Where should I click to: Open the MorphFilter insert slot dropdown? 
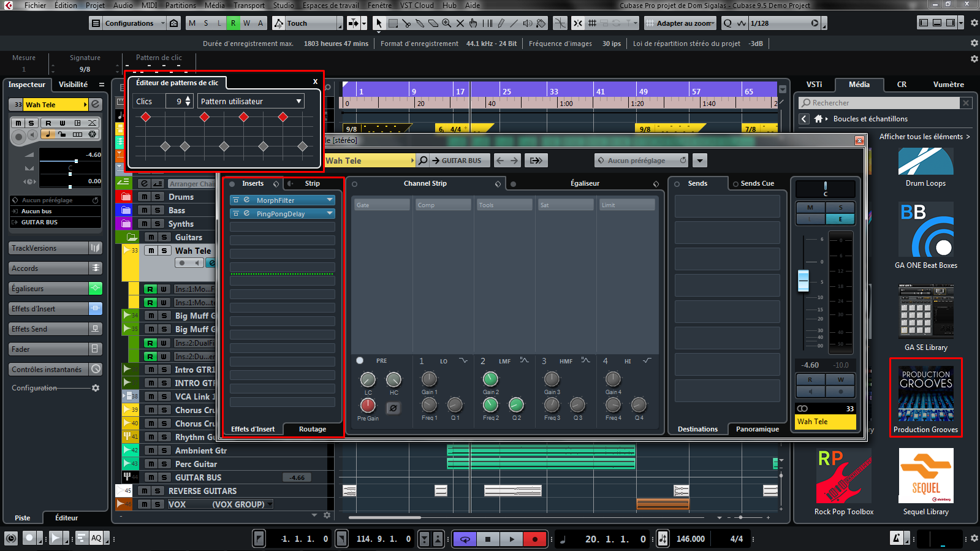(x=330, y=200)
